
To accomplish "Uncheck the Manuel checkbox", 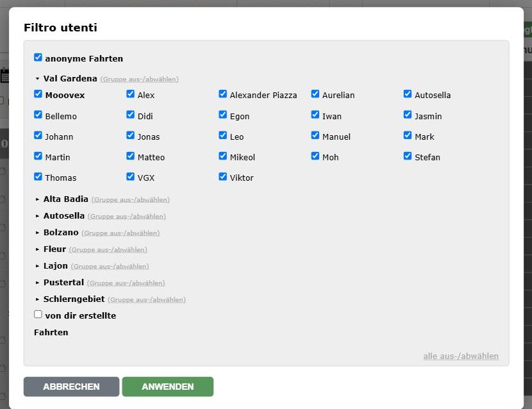I will pyautogui.click(x=315, y=135).
